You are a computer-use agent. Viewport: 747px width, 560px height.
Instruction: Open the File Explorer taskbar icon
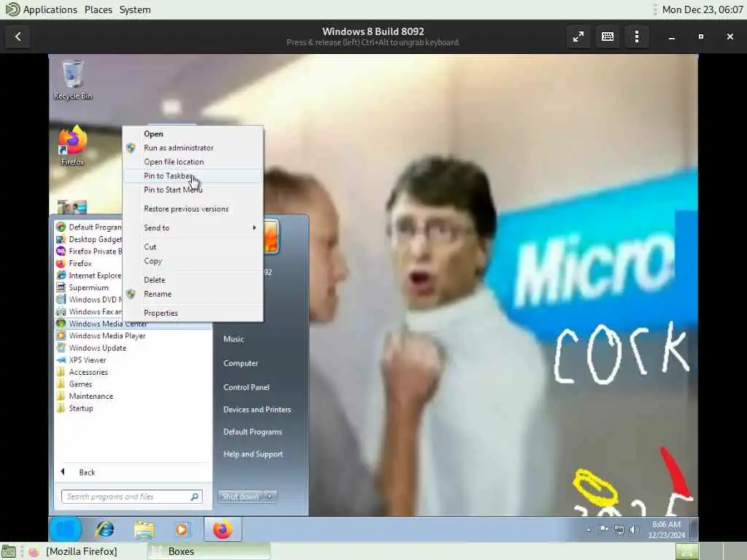tap(144, 529)
